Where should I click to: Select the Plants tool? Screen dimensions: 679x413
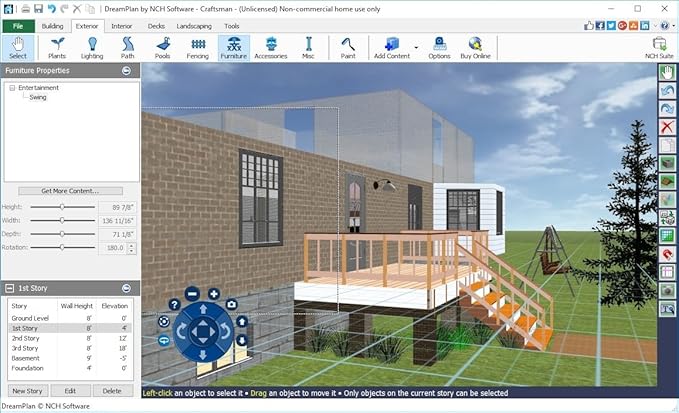(x=57, y=47)
